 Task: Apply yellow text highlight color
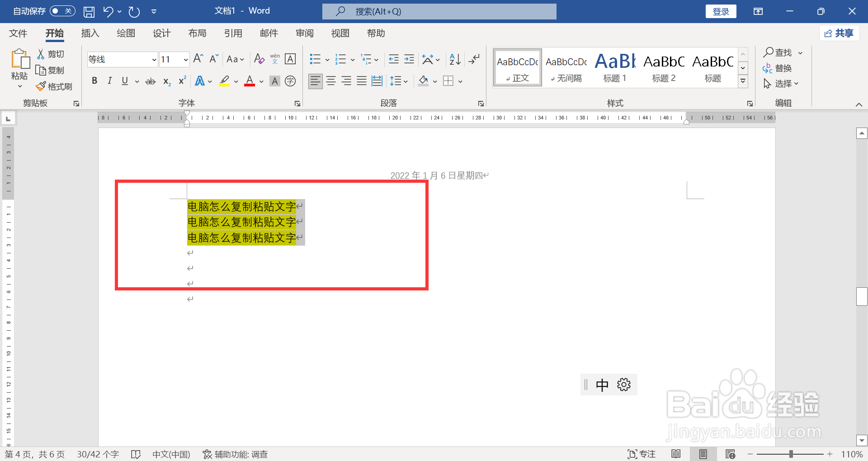point(224,81)
